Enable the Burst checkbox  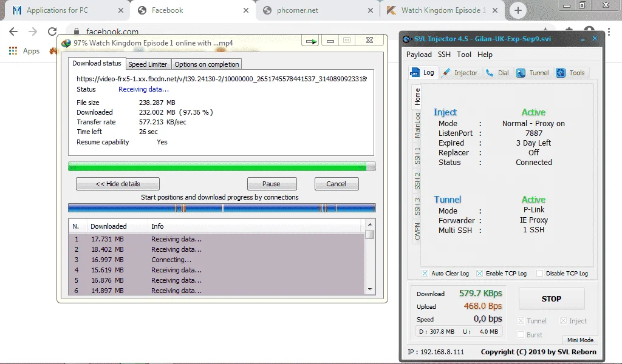[x=521, y=335]
